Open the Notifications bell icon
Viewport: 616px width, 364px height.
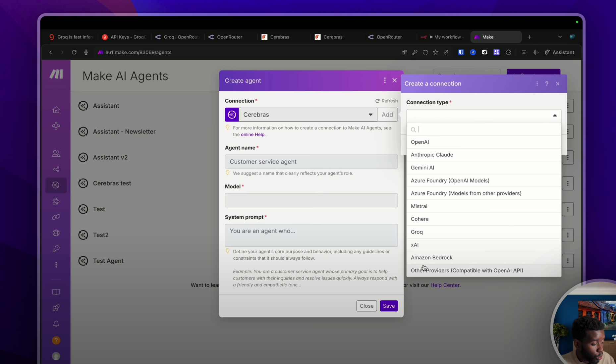click(56, 324)
